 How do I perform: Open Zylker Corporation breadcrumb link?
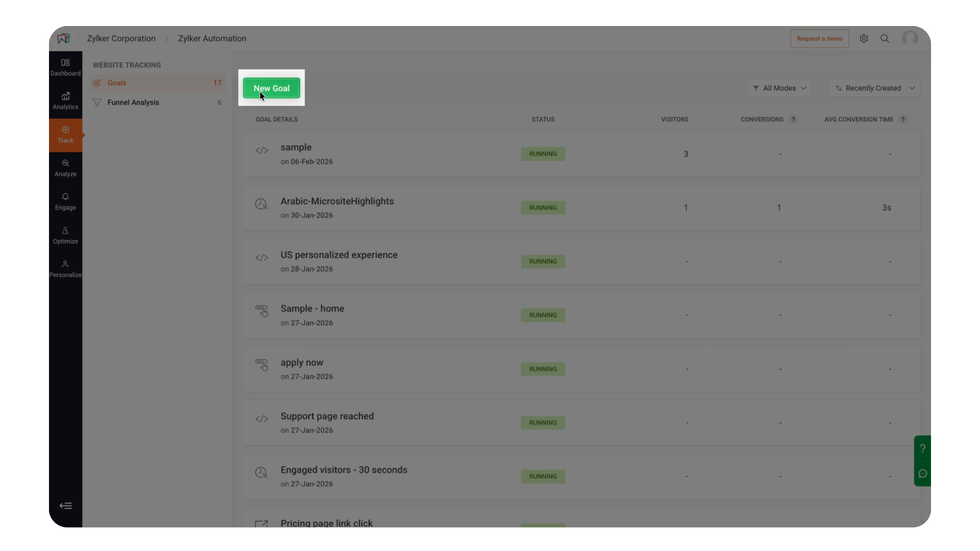(x=121, y=39)
